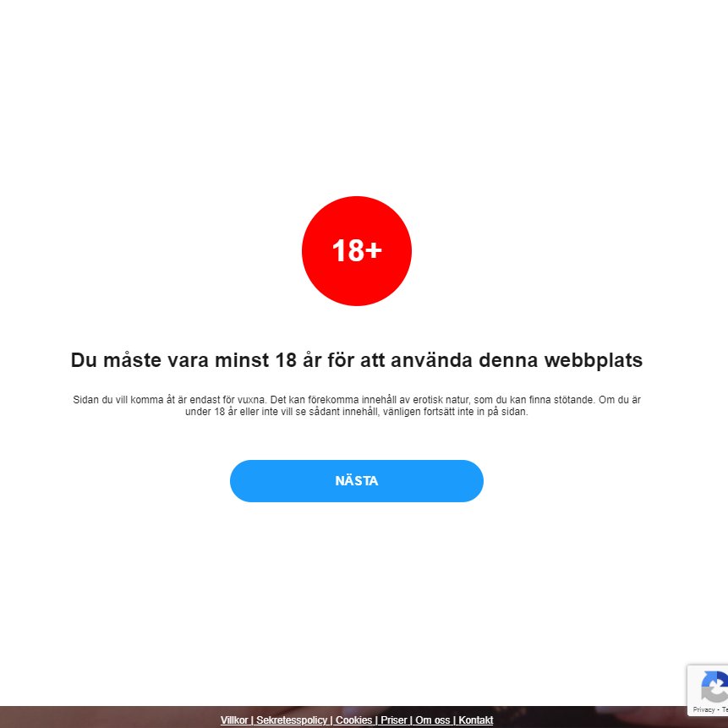This screenshot has height=728, width=728.
Task: Open the Villkor footer link
Action: (234, 720)
